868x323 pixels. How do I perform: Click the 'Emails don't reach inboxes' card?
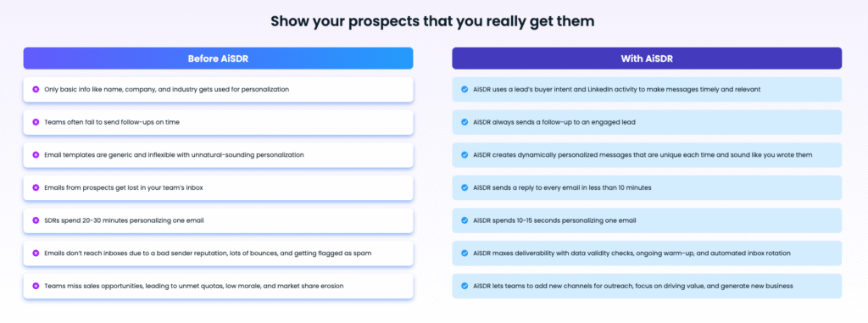pyautogui.click(x=218, y=253)
